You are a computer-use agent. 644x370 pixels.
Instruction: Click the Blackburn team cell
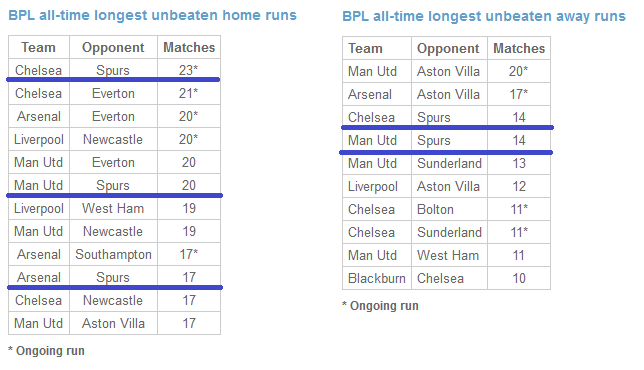coord(377,278)
